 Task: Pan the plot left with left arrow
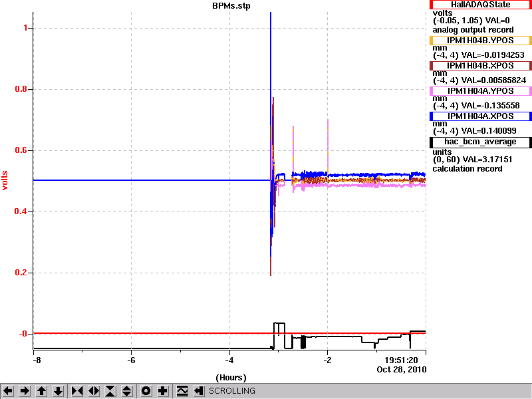8,391
